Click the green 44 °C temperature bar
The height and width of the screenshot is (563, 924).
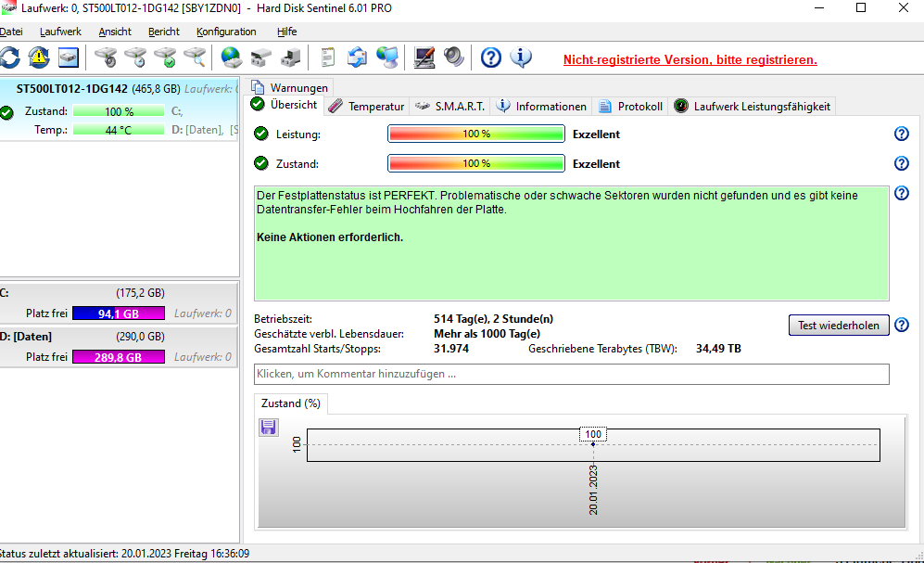pyautogui.click(x=119, y=130)
